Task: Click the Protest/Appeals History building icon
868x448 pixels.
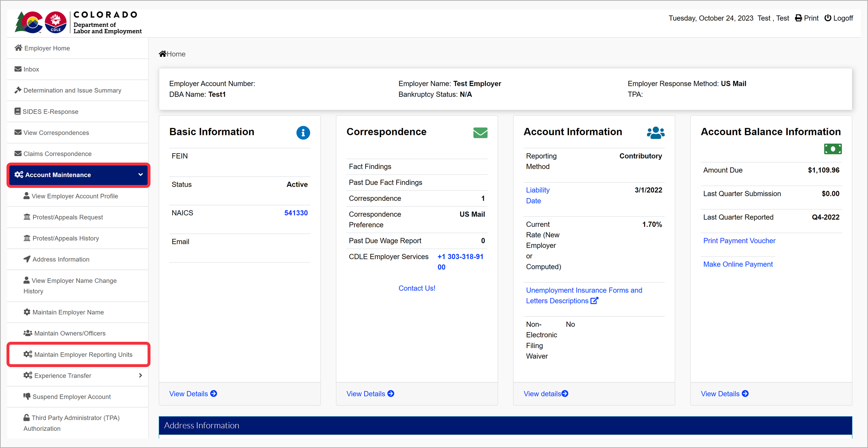Action: tap(27, 238)
